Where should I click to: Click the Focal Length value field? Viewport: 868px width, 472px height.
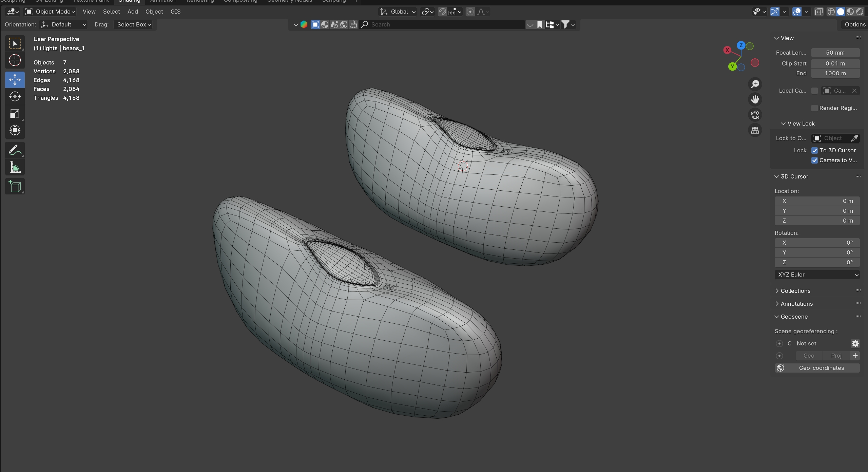click(x=835, y=53)
